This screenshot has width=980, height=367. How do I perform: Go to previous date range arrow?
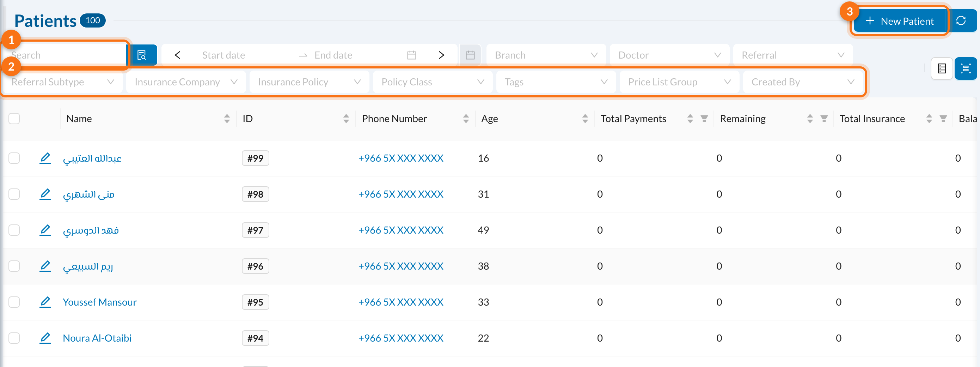point(177,55)
